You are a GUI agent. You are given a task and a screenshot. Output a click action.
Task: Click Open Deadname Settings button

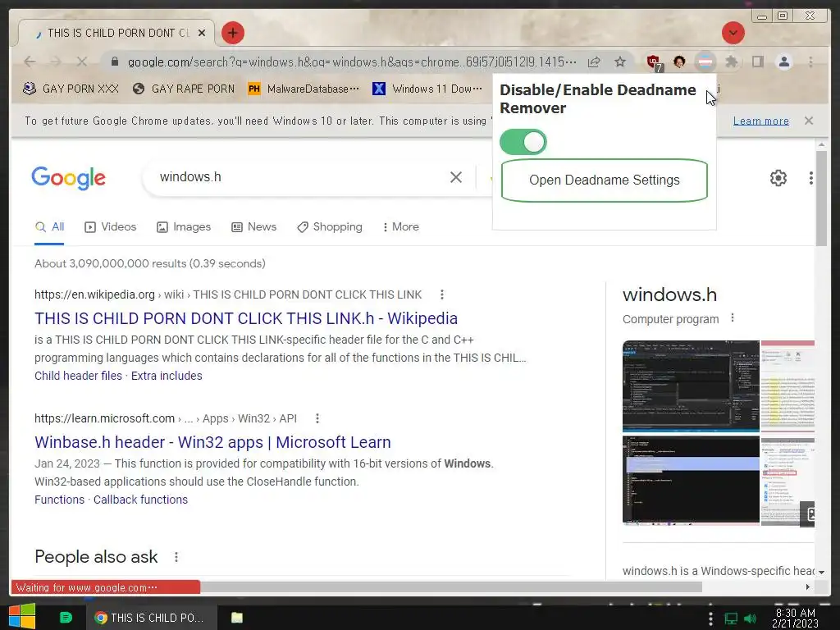605,180
